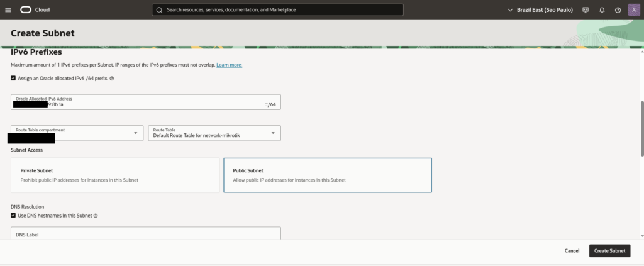Open the Route Table dropdown

click(272, 133)
